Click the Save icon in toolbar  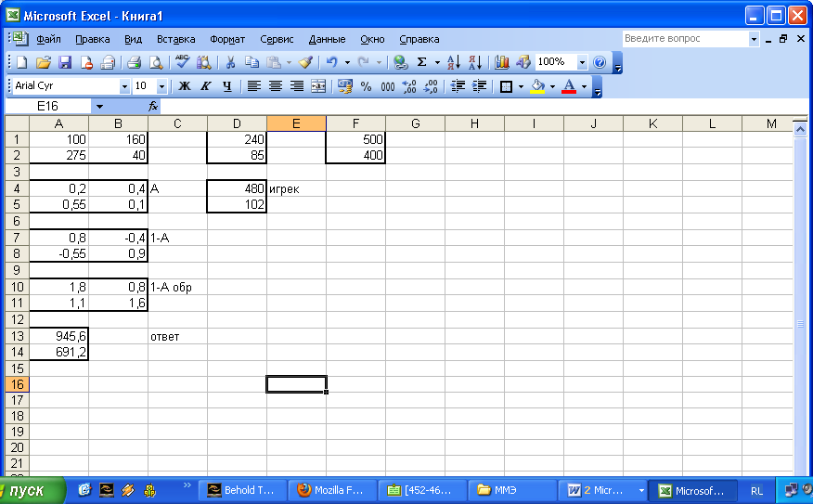[65, 62]
